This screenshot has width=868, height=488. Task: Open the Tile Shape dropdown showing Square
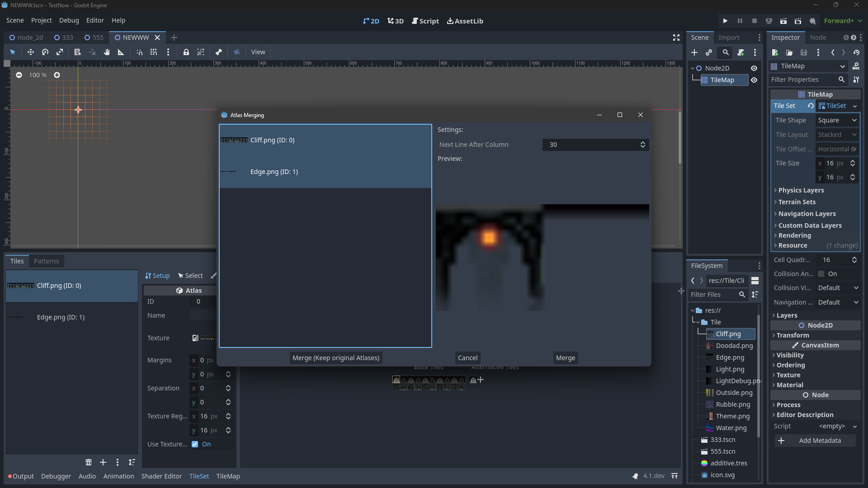click(836, 120)
